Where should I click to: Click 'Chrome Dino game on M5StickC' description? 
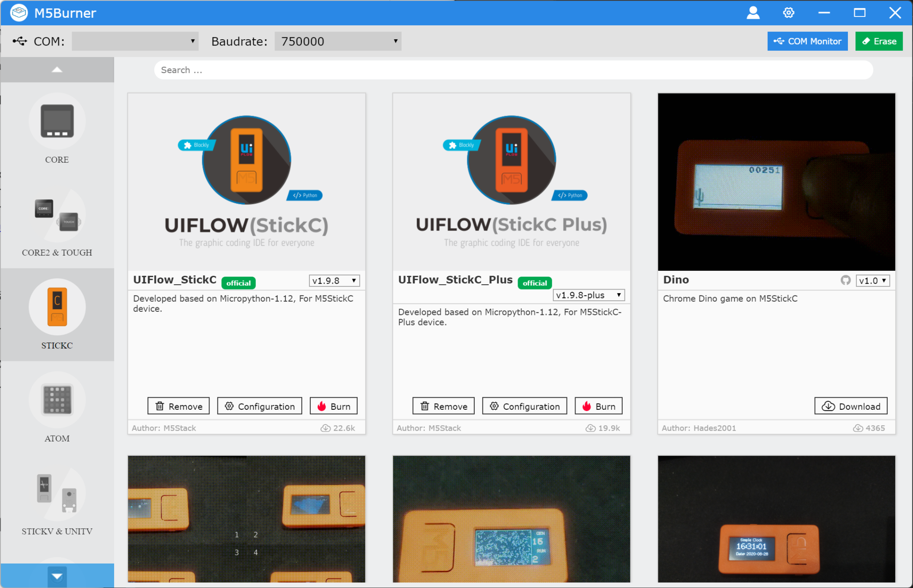point(730,298)
